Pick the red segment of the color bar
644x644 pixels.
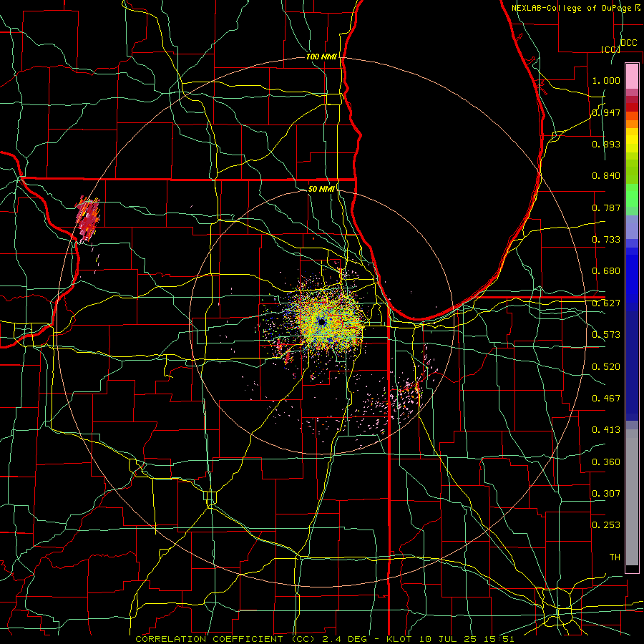[x=632, y=107]
